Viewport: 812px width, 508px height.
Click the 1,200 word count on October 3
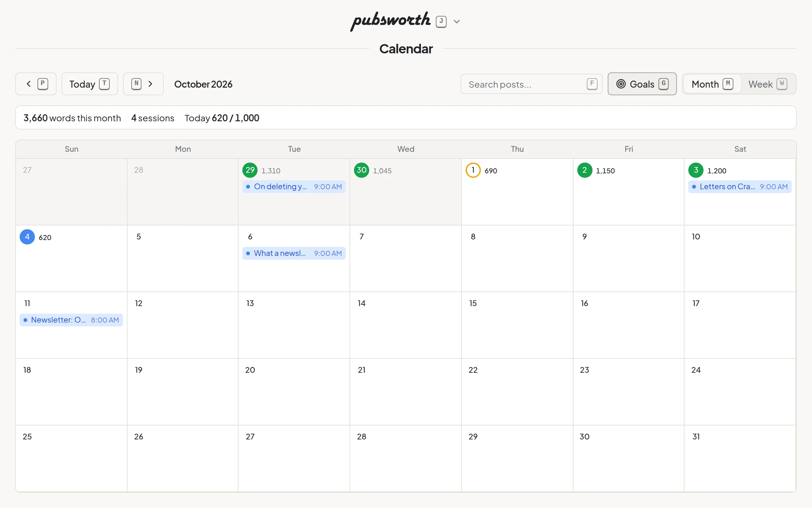pyautogui.click(x=717, y=171)
